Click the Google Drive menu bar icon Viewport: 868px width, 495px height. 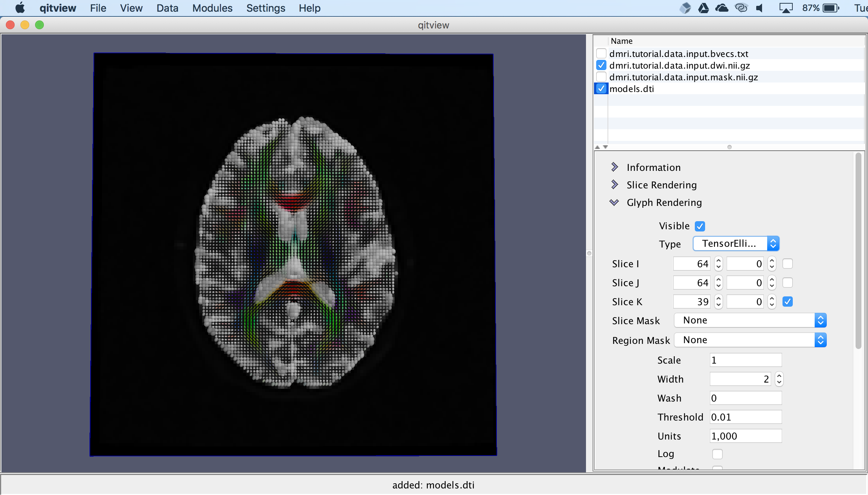click(x=703, y=8)
